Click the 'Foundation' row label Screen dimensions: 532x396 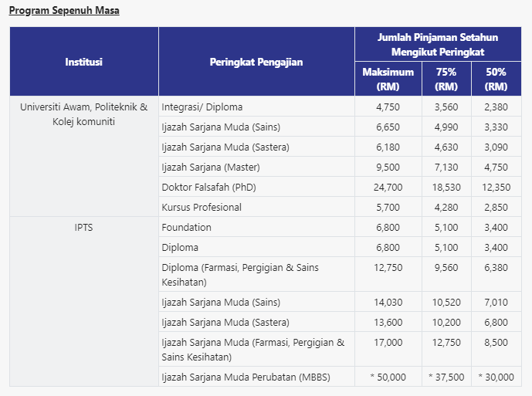point(187,227)
